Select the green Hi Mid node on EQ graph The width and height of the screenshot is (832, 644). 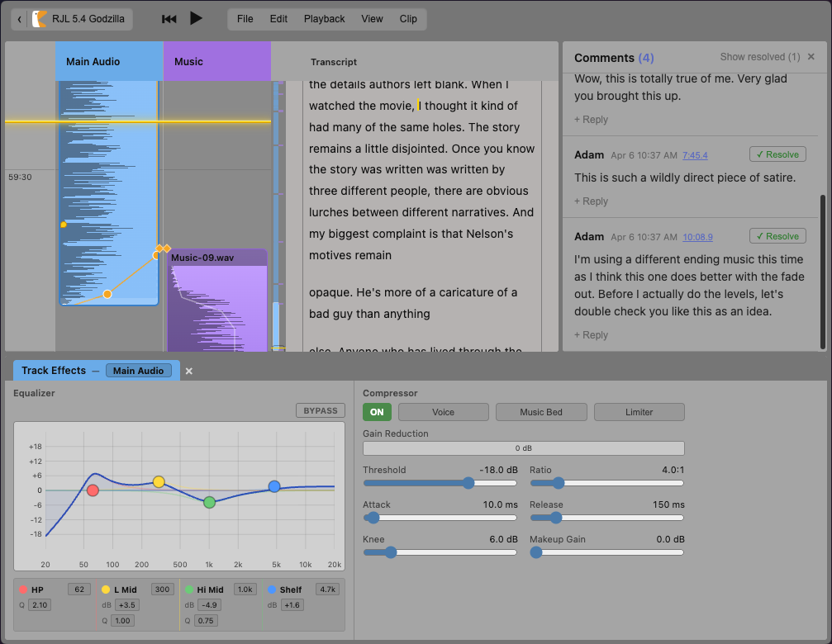pyautogui.click(x=210, y=502)
